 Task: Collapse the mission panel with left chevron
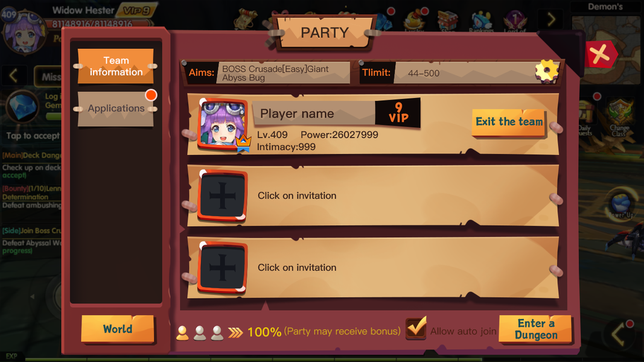point(13,75)
